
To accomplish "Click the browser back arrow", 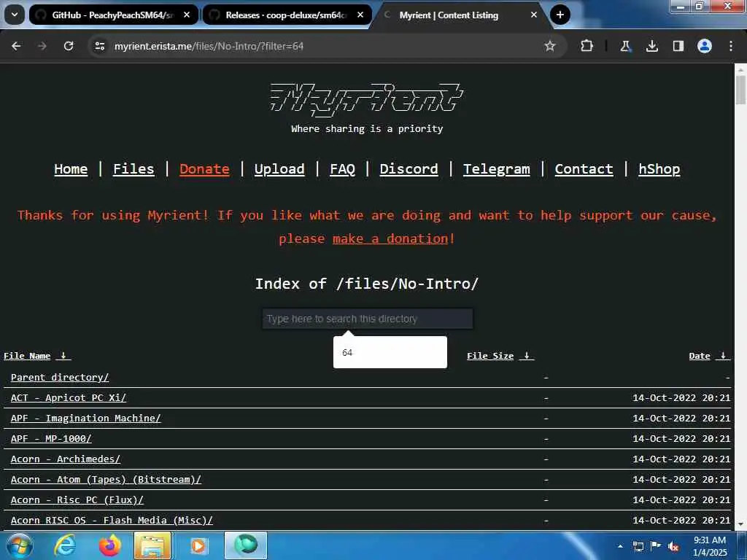I will tap(16, 46).
